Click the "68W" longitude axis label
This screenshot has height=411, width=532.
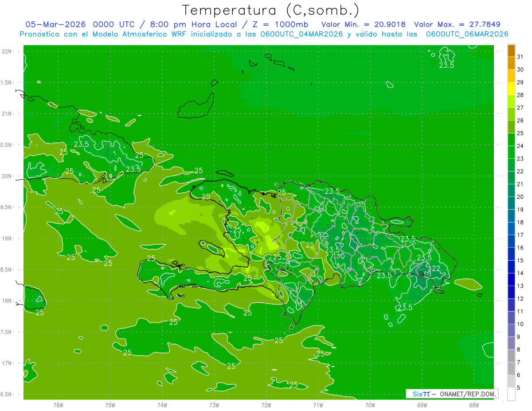click(474, 406)
